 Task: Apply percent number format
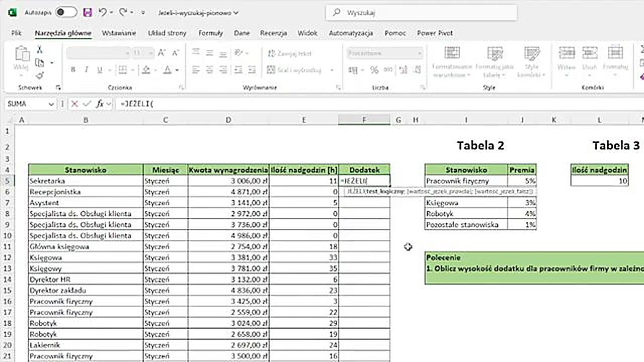(x=374, y=70)
